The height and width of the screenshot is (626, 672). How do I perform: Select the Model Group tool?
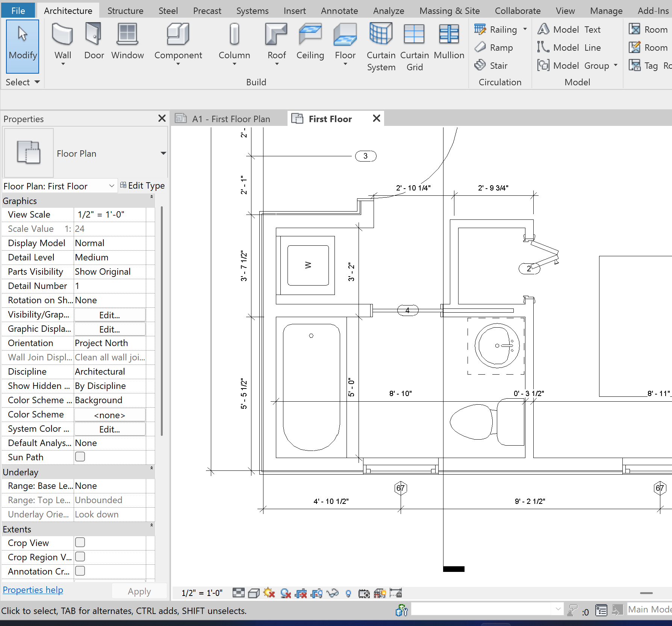[x=573, y=65]
